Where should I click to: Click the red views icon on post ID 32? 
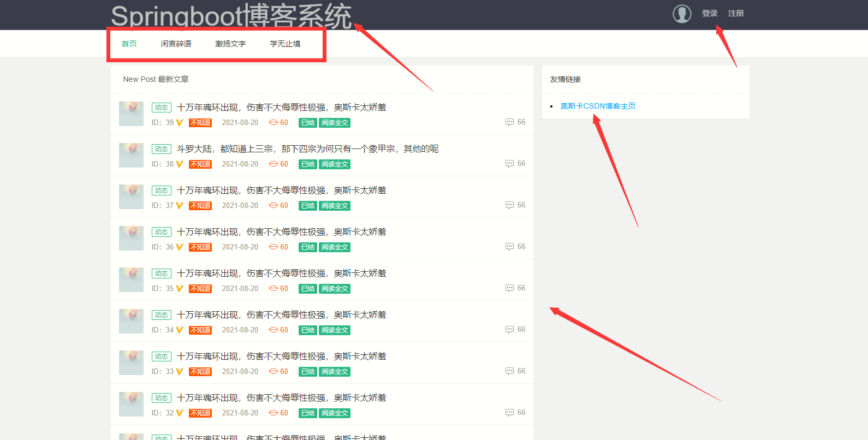[274, 413]
